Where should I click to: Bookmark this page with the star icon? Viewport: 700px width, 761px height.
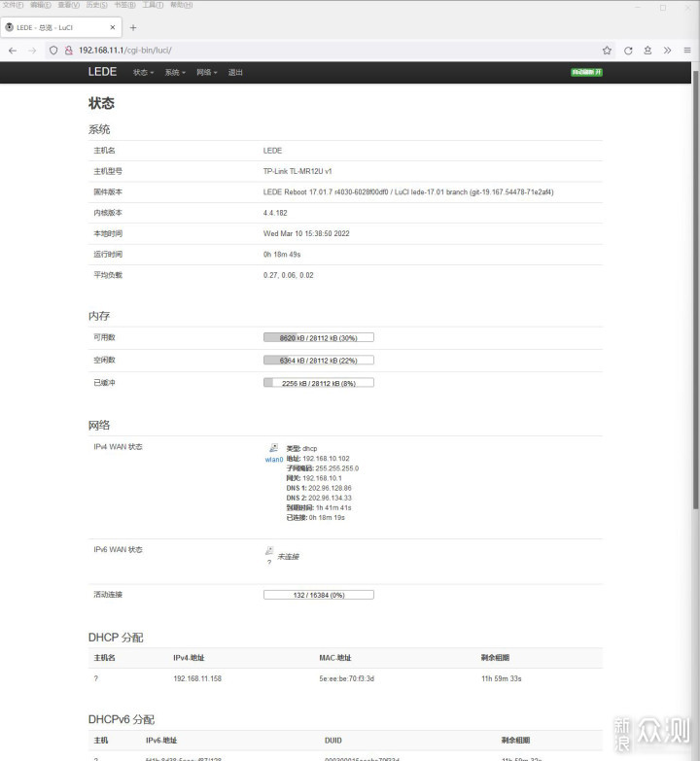607,51
